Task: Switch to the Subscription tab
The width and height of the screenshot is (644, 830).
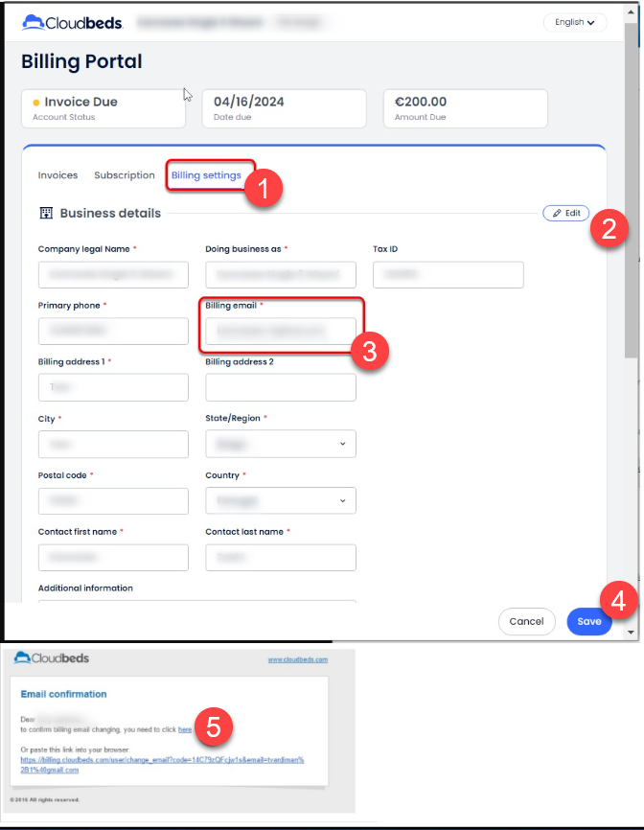Action: point(125,175)
